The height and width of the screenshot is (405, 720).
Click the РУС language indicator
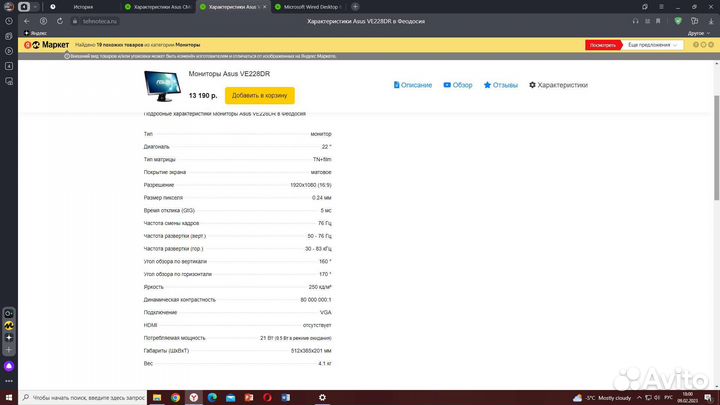click(x=669, y=398)
